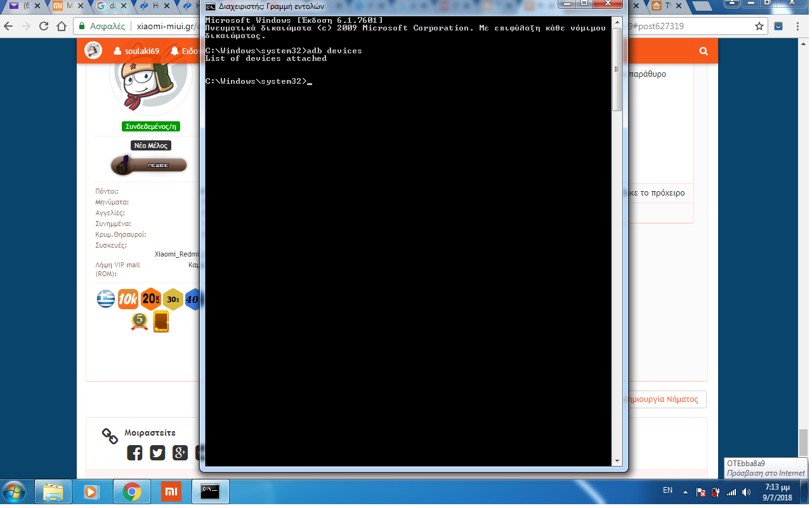The width and height of the screenshot is (812, 508).
Task: Open the Windows Start menu
Action: click(x=15, y=491)
